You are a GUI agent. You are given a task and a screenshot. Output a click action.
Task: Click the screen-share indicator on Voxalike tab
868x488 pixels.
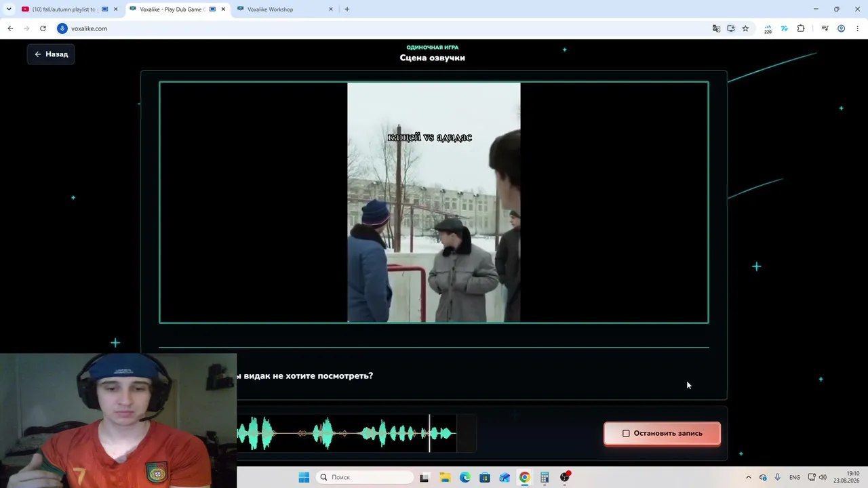point(213,9)
